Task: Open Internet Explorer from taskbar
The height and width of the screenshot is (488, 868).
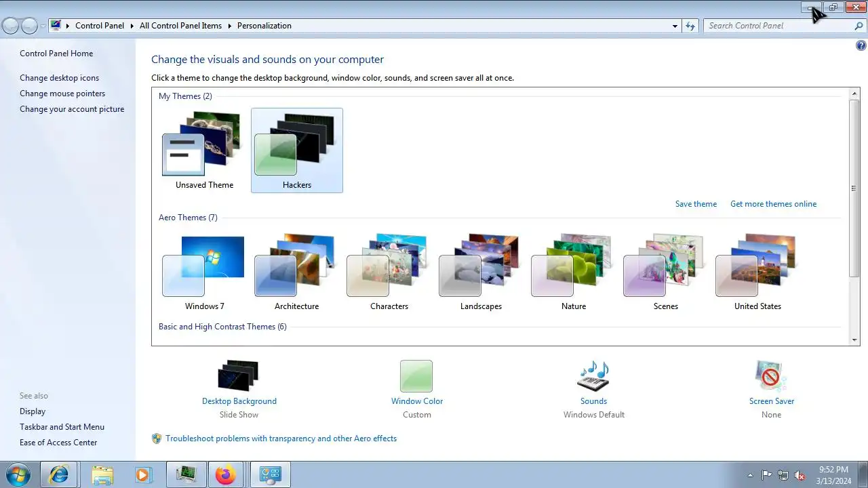Action: tap(59, 474)
